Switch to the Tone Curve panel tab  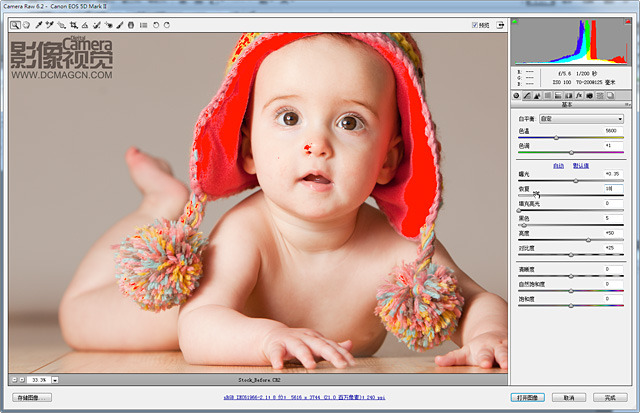527,95
